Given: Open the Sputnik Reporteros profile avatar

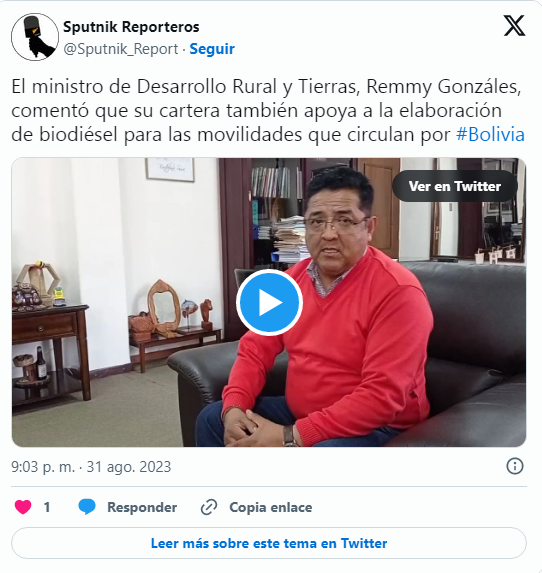Looking at the screenshot, I should coord(35,37).
